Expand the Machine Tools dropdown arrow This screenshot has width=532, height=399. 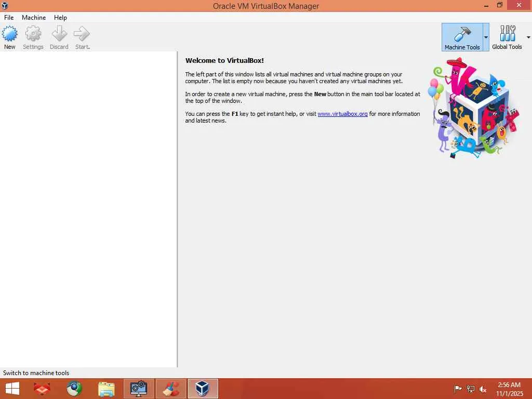pyautogui.click(x=486, y=37)
